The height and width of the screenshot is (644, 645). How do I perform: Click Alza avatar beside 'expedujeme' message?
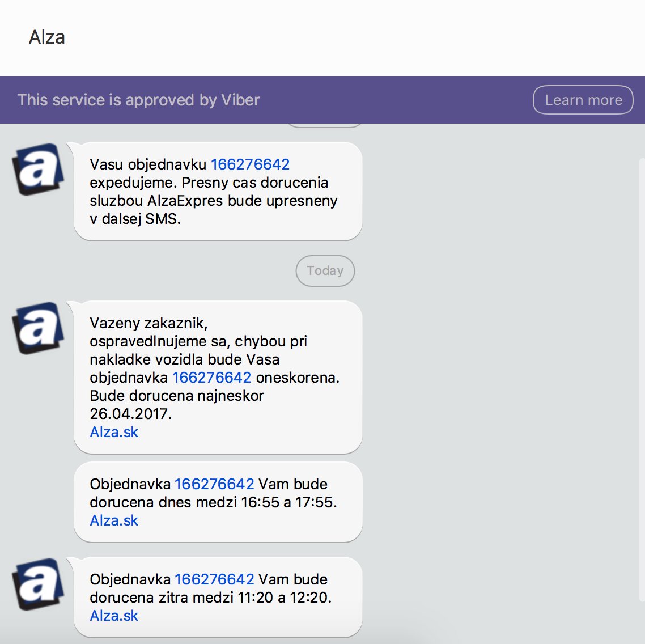click(x=38, y=169)
